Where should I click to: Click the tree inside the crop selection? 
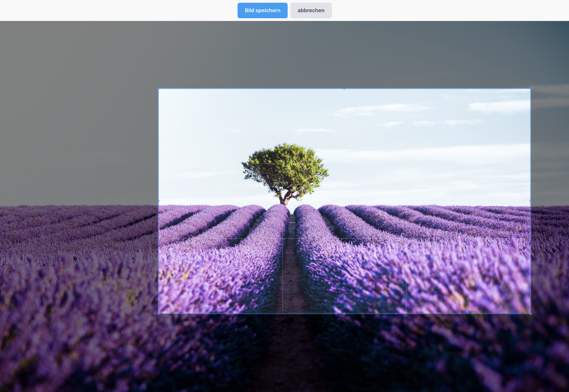285,174
